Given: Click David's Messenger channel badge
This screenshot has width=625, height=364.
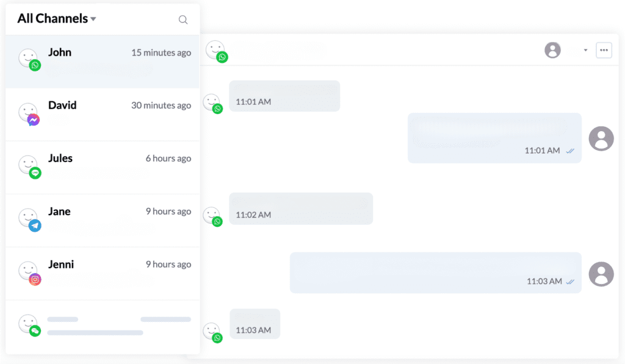Looking at the screenshot, I should [x=34, y=121].
